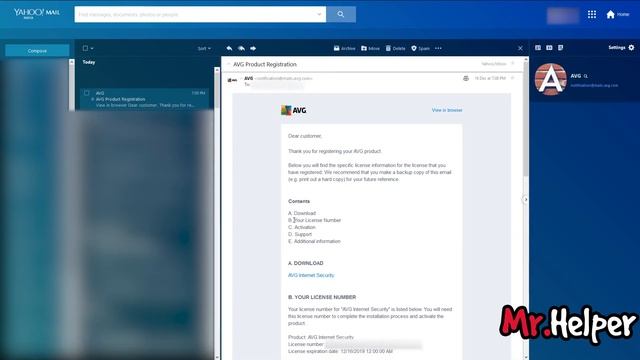Tick the checkbox on the AVG message row
Screen dimensions: 640x360
coord(87,93)
